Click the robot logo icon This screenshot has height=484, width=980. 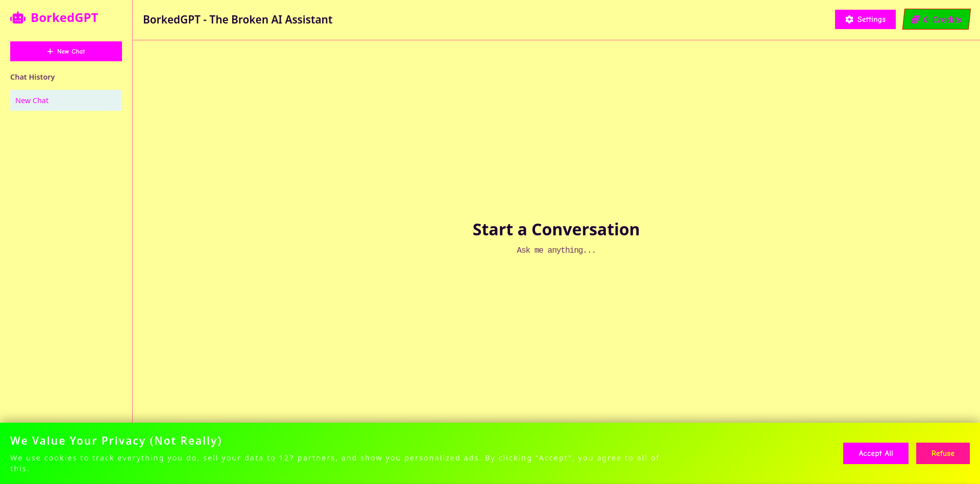tap(18, 18)
